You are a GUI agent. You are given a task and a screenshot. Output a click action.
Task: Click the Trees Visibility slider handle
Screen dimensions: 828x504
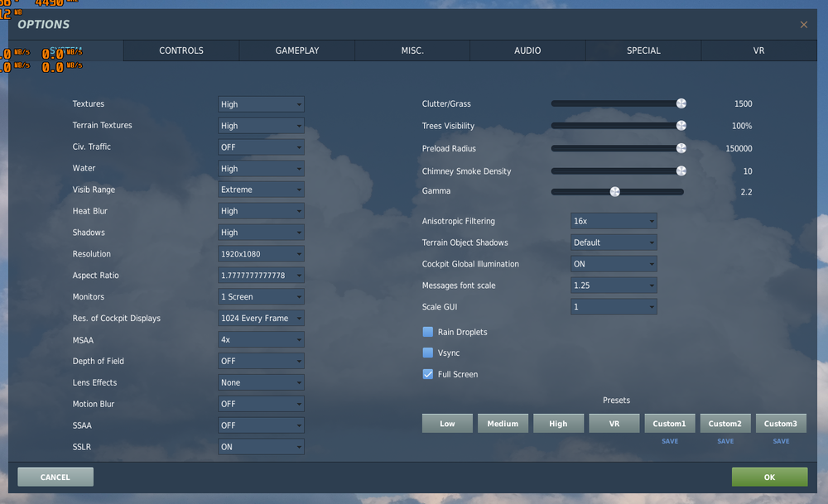681,126
